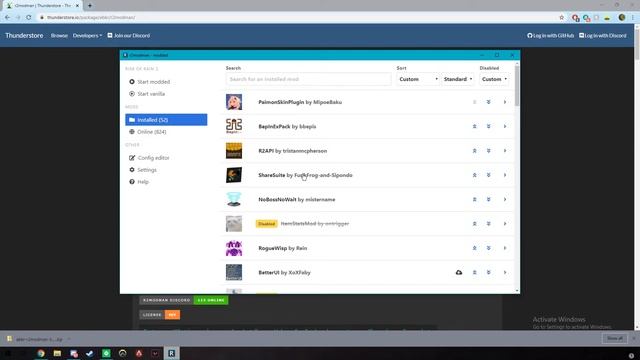Viewport: 640px width, 360px height.
Task: Expand ShareSuite mod details
Action: tap(504, 175)
